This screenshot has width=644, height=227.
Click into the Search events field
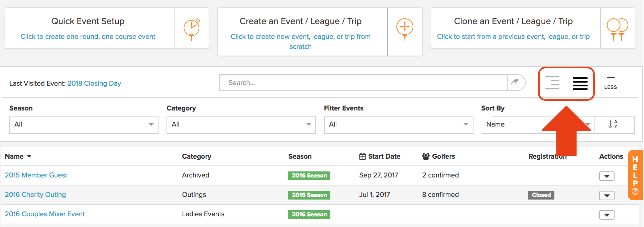pyautogui.click(x=363, y=83)
